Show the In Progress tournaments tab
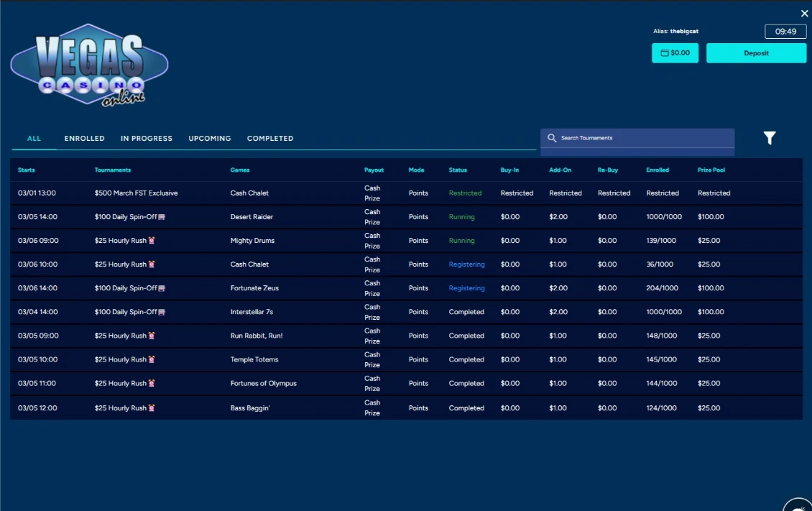This screenshot has width=812, height=511. (147, 139)
